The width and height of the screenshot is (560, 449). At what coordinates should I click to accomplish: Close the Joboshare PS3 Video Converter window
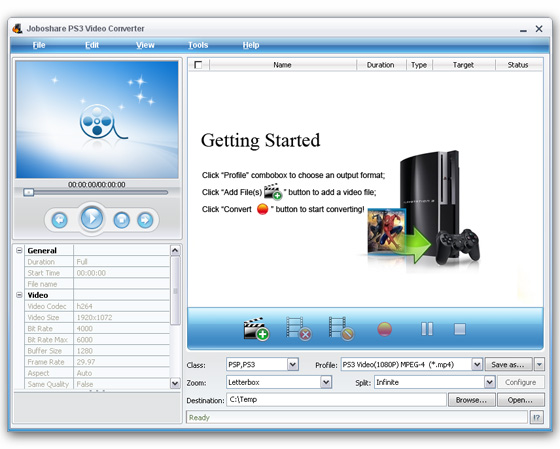(539, 29)
